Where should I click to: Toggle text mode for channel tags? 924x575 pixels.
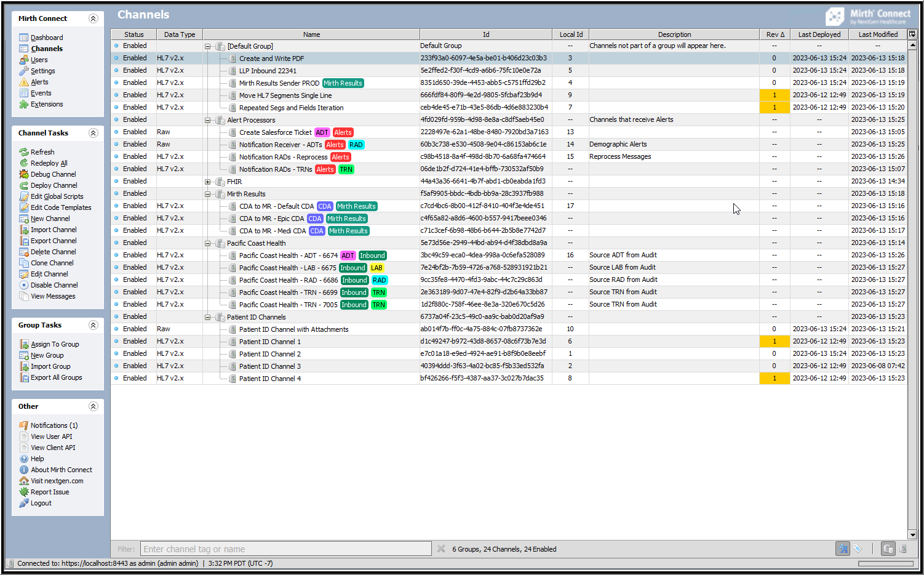click(843, 549)
